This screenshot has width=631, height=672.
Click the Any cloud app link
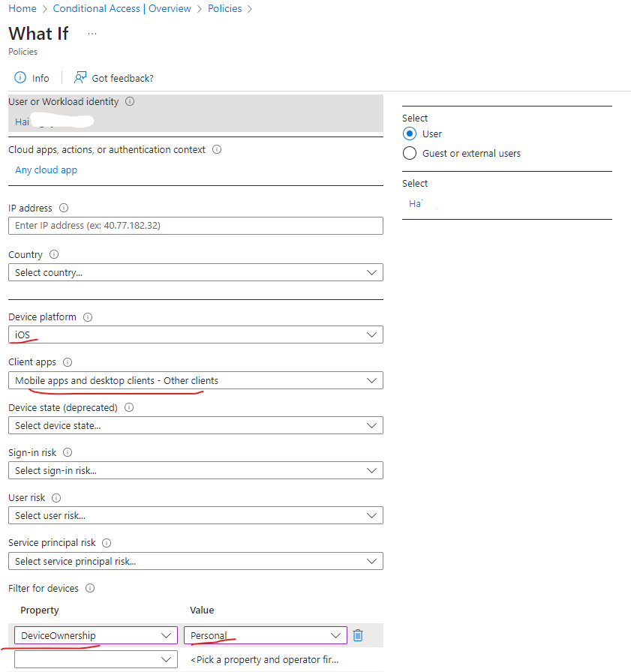[x=46, y=169]
